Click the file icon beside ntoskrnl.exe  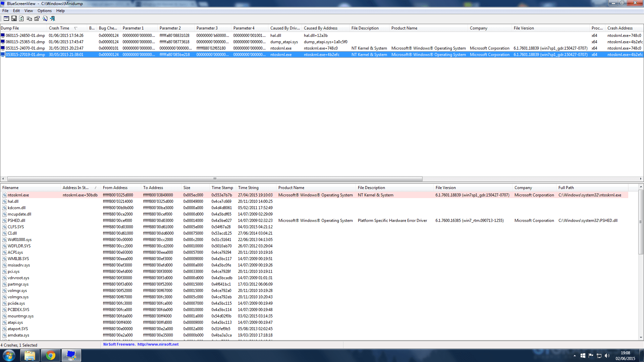coord(5,195)
